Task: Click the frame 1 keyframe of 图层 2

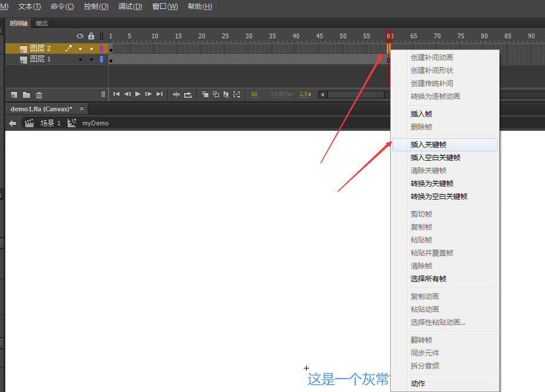Action: coord(111,49)
